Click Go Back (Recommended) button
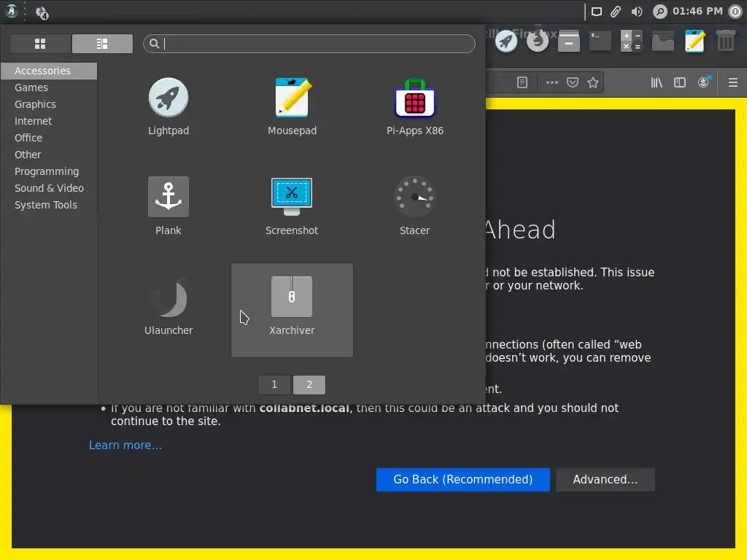 click(x=462, y=480)
